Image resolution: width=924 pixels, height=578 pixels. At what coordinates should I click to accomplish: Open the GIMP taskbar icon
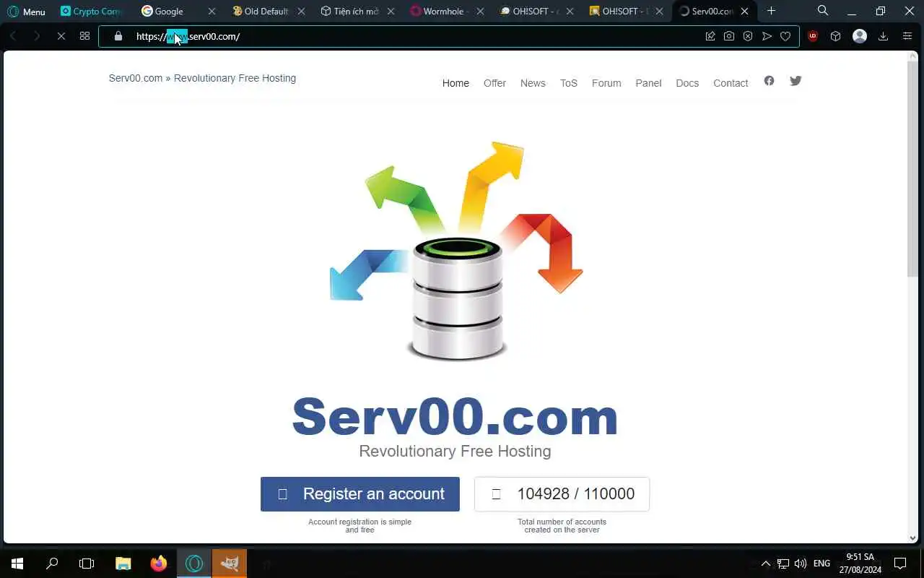(230, 564)
